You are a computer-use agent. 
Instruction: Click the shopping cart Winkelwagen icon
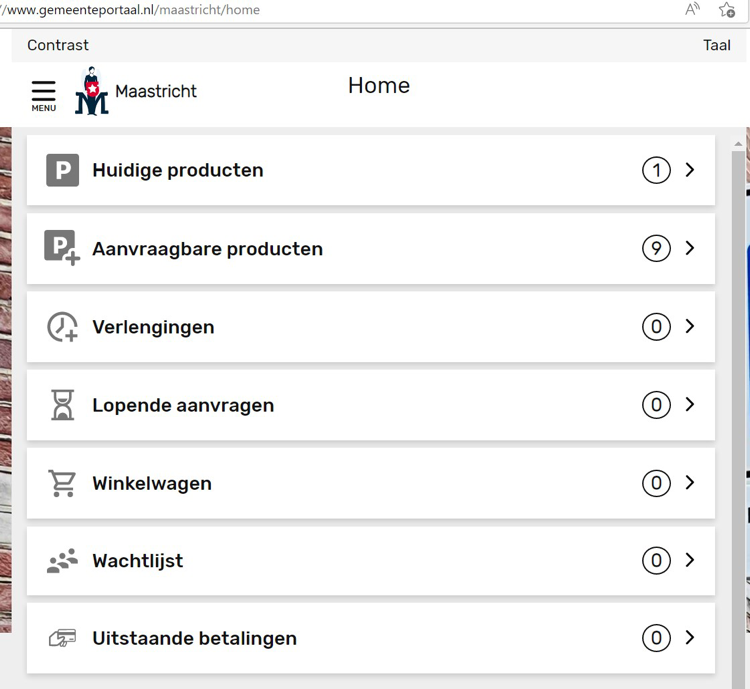[x=62, y=483]
